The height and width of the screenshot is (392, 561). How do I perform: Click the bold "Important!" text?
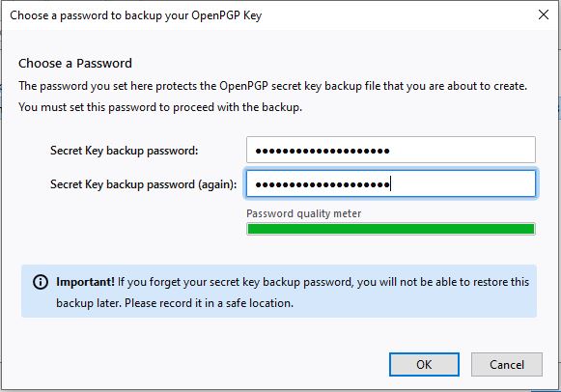[85, 282]
